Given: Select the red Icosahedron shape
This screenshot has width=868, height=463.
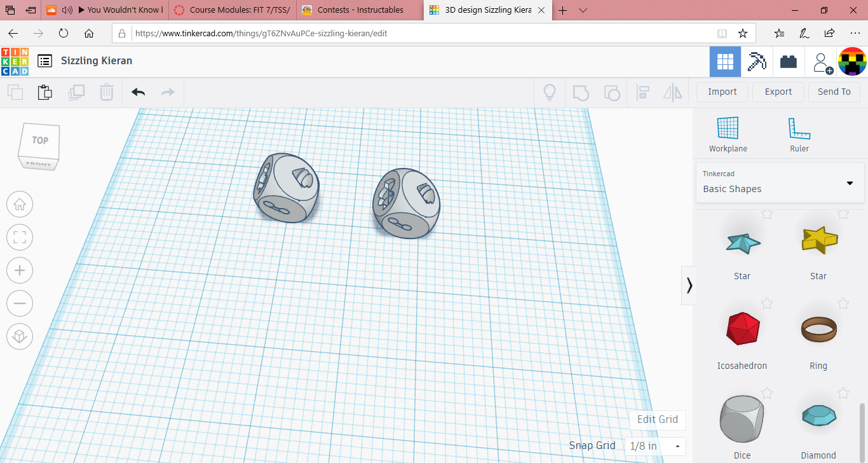Looking at the screenshot, I should pos(742,328).
